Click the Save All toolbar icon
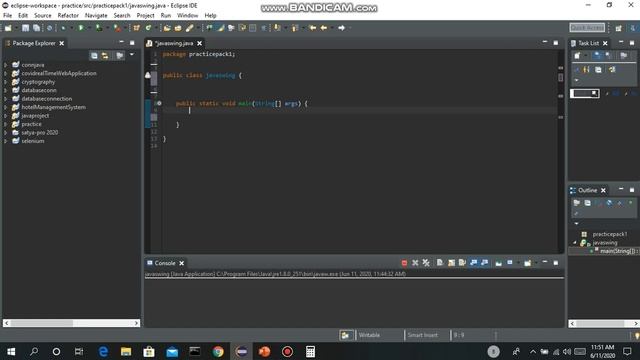The height and width of the screenshot is (360, 640). point(36,28)
